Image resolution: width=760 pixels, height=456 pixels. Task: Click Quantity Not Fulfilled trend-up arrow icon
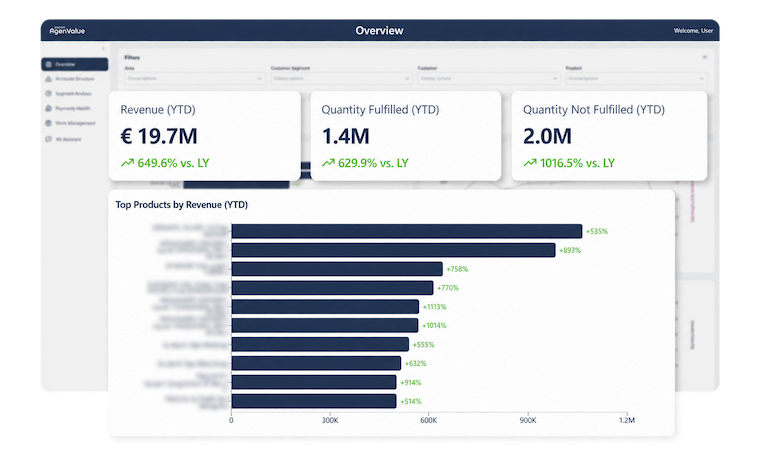(x=530, y=163)
